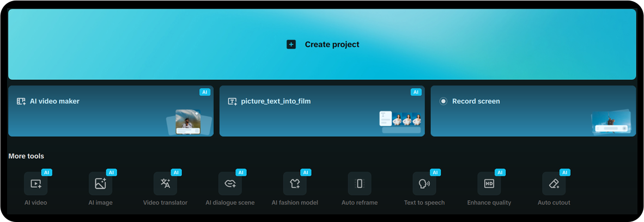This screenshot has height=222, width=644.
Task: Click the AI video maker film icon
Action: (x=21, y=101)
